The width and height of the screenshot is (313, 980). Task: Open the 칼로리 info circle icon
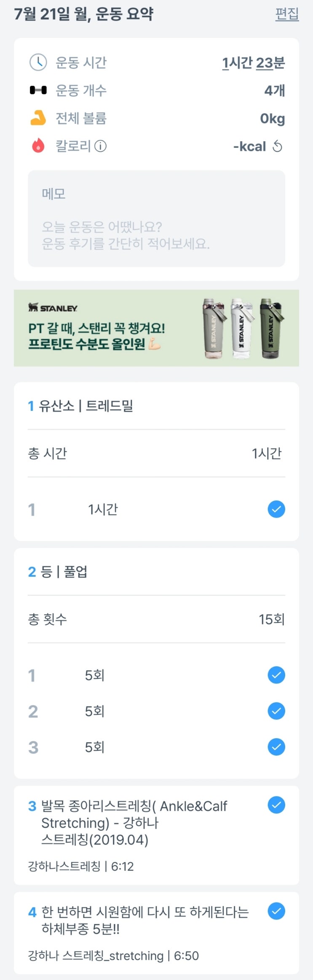coord(100,146)
